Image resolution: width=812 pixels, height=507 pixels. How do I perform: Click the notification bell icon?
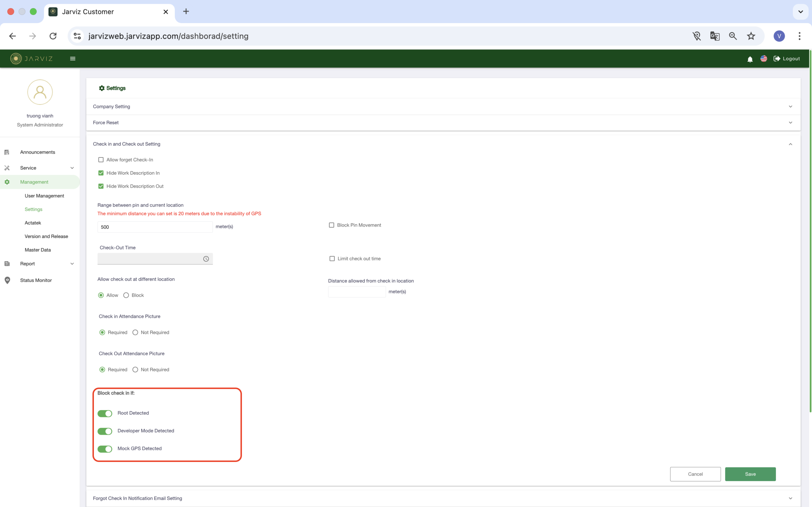(x=750, y=59)
